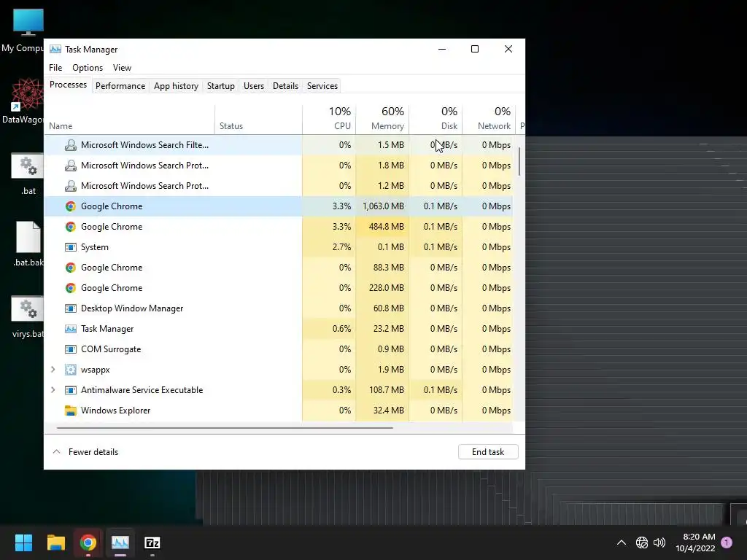Screen dimensions: 747x560
Task: Click the network globe tray icon
Action: [x=642, y=542]
